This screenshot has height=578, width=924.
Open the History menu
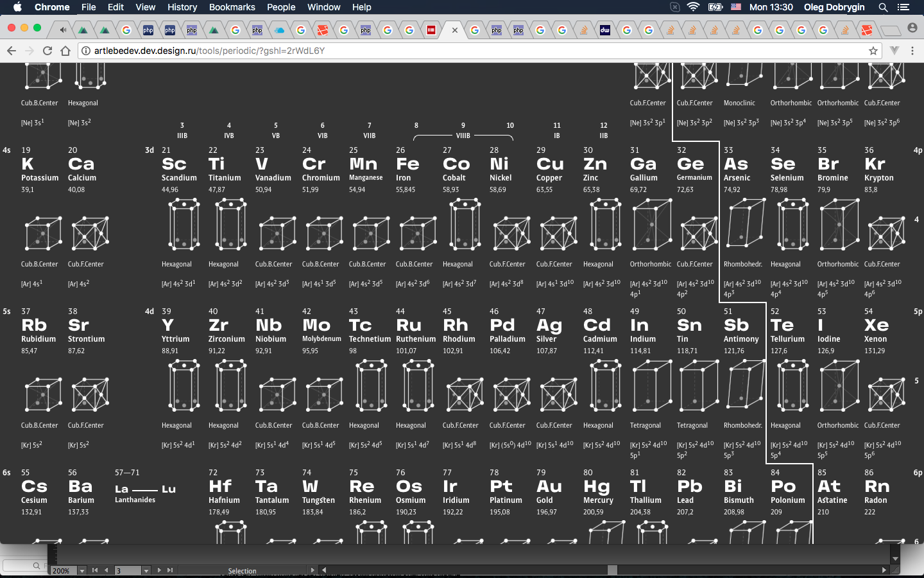tap(182, 7)
